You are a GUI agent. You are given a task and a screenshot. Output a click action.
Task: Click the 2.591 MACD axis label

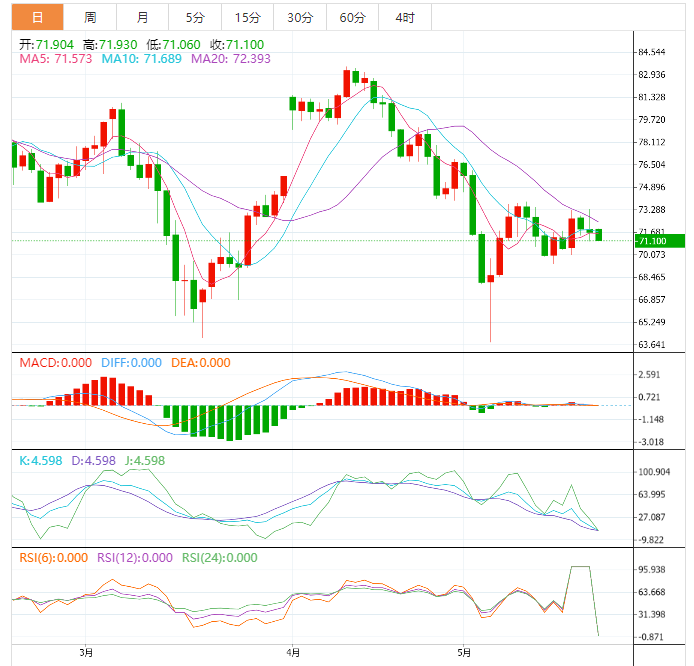[x=649, y=375]
